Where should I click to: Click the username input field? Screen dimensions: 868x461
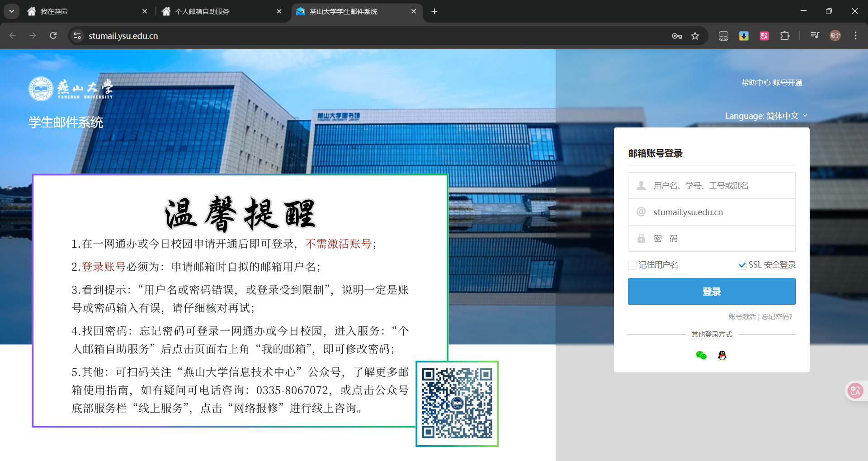tap(711, 185)
